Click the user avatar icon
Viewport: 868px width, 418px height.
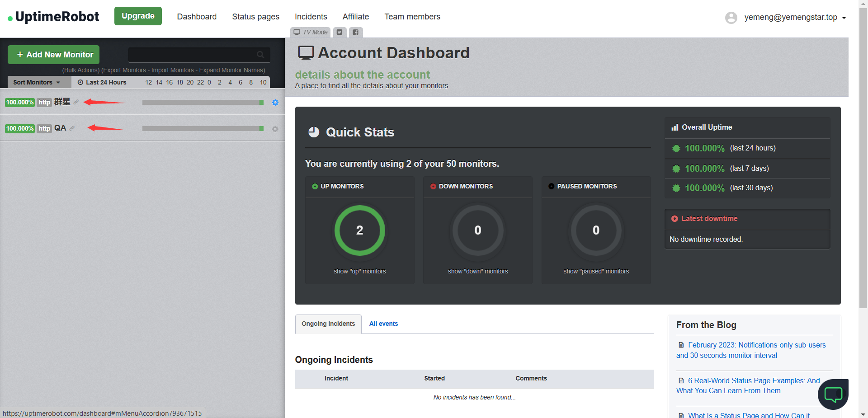[x=731, y=18]
